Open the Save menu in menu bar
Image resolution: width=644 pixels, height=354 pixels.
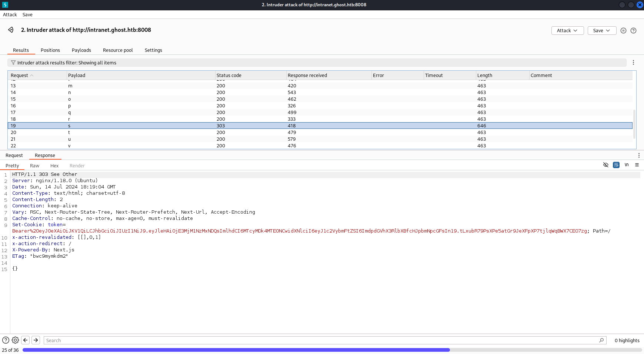pos(27,15)
